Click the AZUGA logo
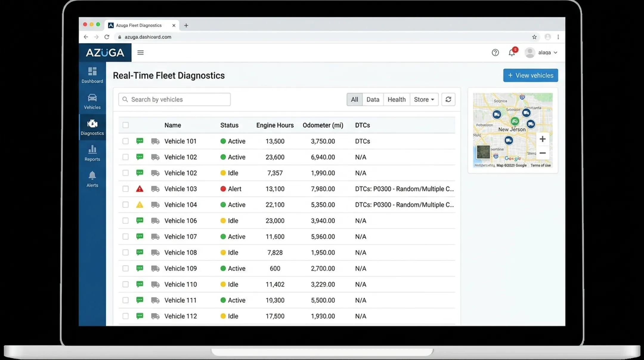Screen dimensions: 644x360 105,53
